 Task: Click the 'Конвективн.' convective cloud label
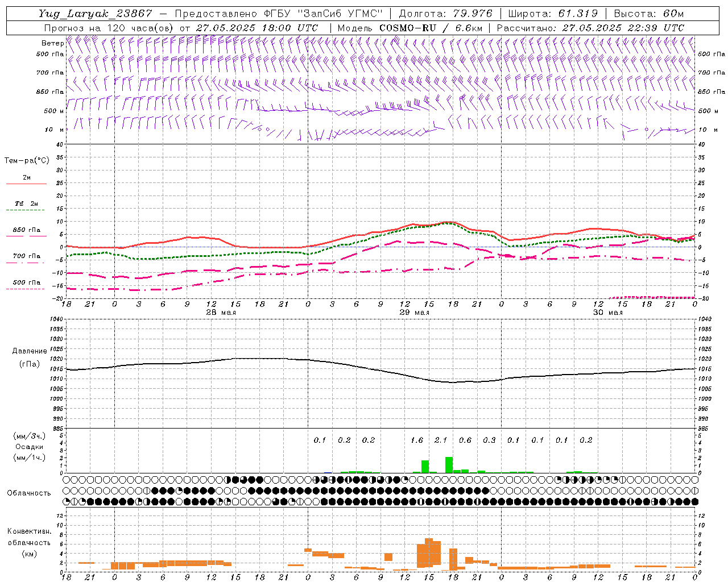29,531
